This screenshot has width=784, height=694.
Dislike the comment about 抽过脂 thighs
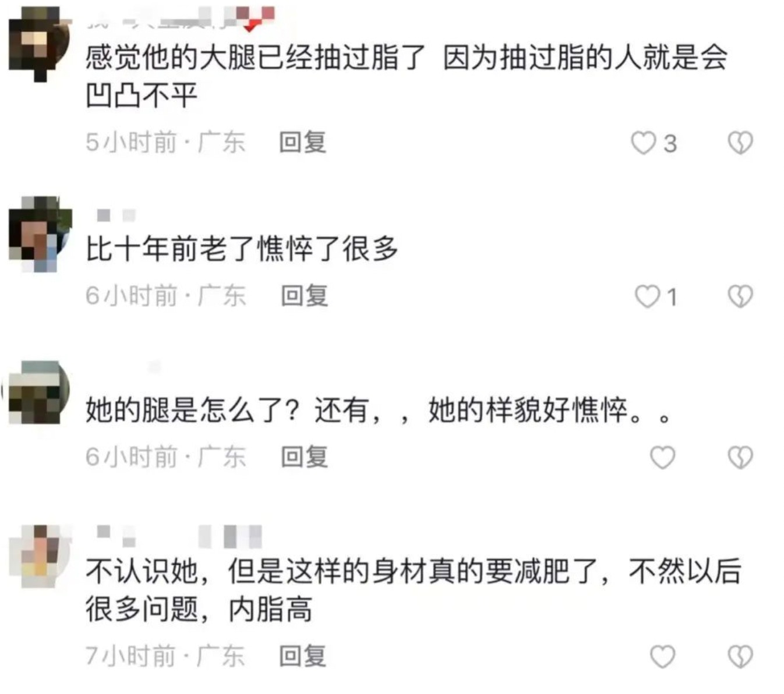tap(740, 143)
